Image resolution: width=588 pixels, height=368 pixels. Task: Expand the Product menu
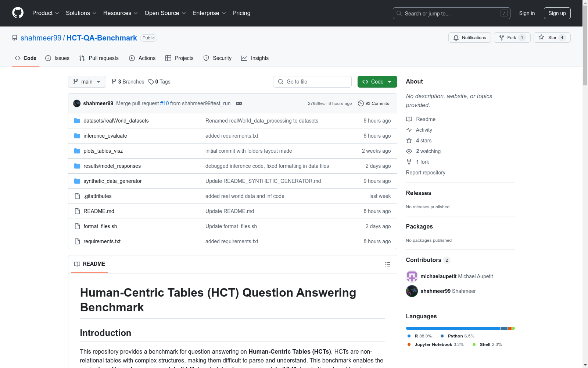(46, 13)
